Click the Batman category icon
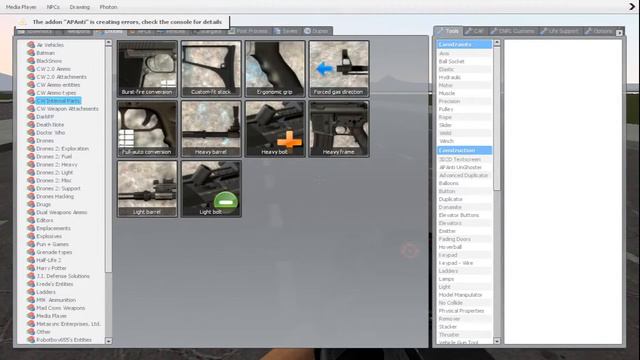The width and height of the screenshot is (640, 360). (31, 53)
